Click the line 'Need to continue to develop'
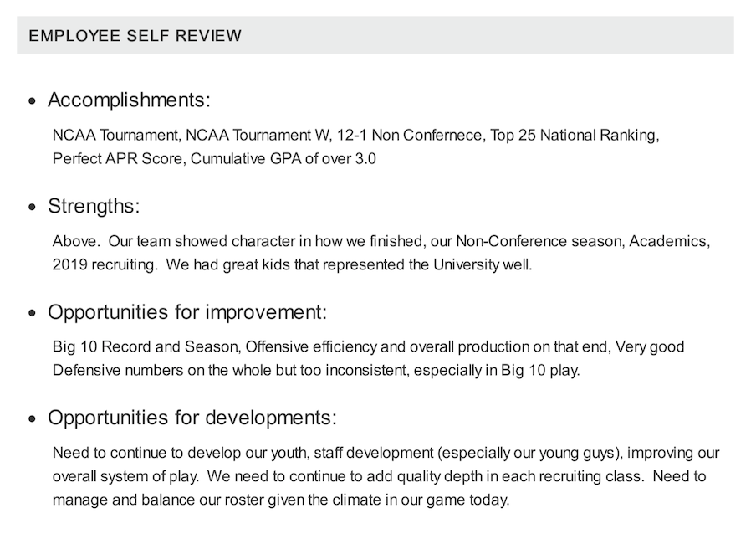 386,453
